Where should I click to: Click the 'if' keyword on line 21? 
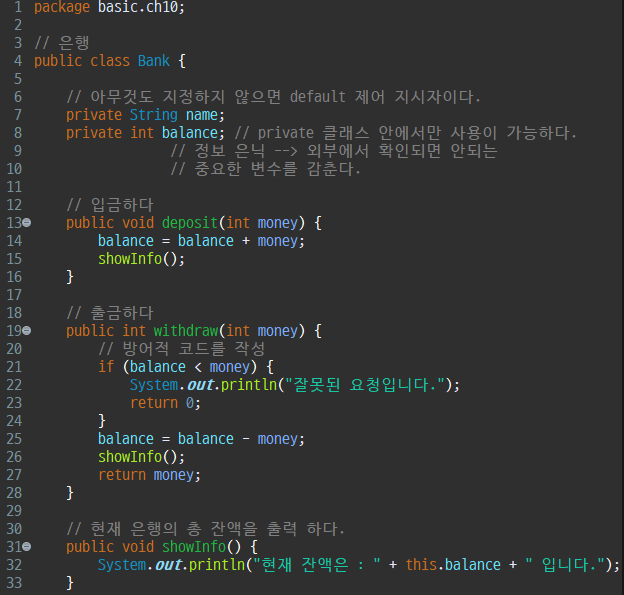click(x=106, y=367)
